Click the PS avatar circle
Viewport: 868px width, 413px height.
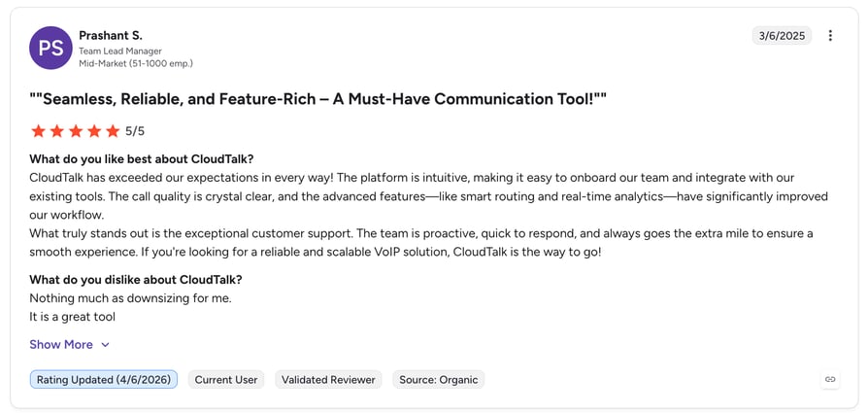click(x=50, y=48)
